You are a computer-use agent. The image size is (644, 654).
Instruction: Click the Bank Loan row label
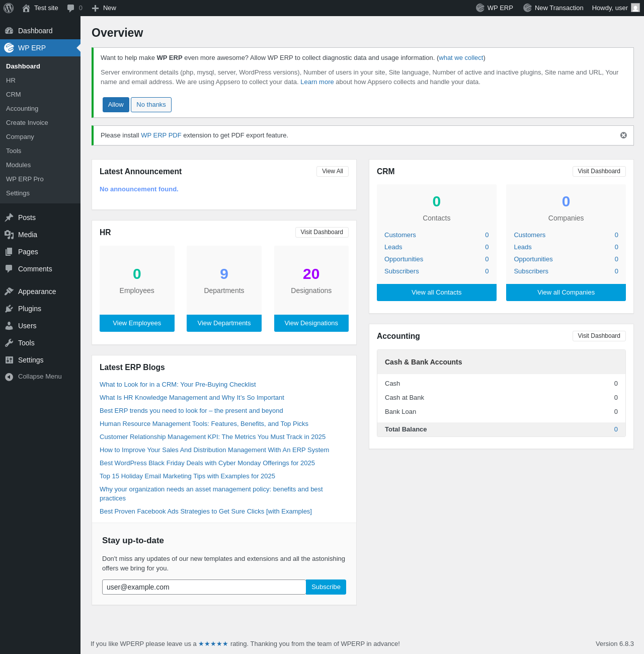click(400, 412)
